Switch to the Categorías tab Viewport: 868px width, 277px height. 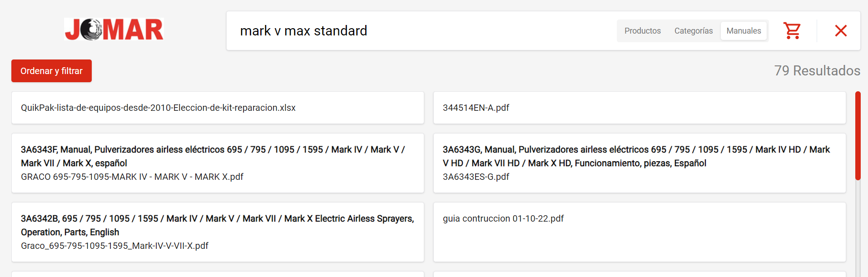pyautogui.click(x=693, y=31)
